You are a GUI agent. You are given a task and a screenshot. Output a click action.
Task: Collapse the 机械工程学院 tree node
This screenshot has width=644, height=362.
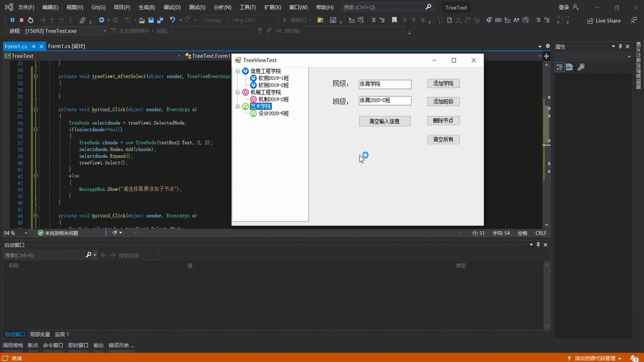click(237, 92)
